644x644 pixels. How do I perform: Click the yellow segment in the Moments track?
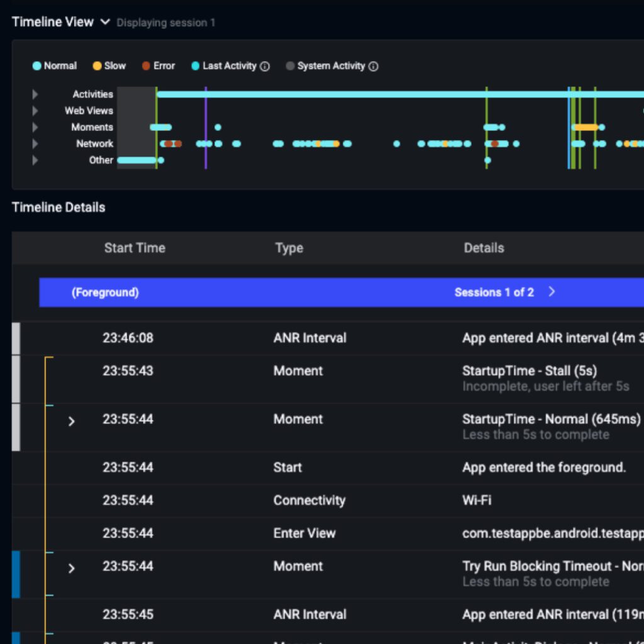point(585,127)
